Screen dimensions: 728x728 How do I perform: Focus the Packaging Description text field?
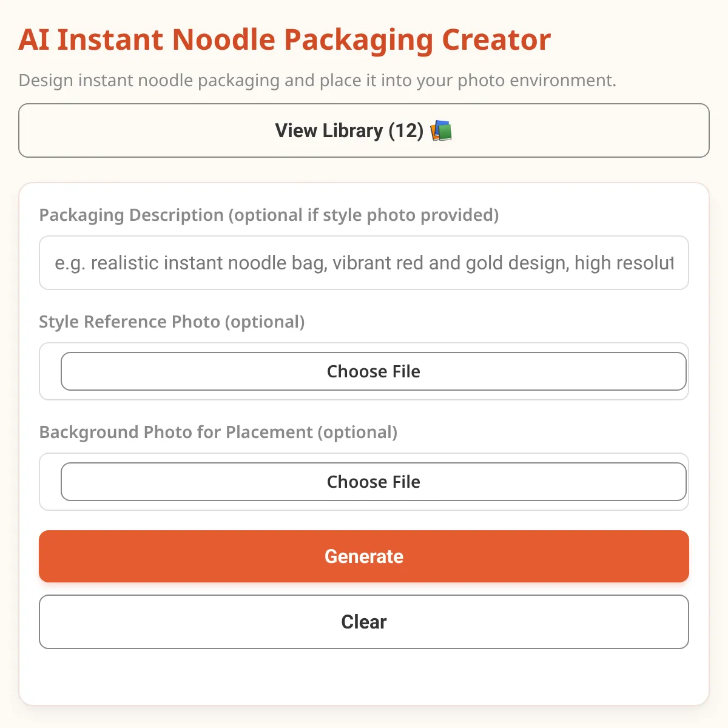[x=364, y=263]
